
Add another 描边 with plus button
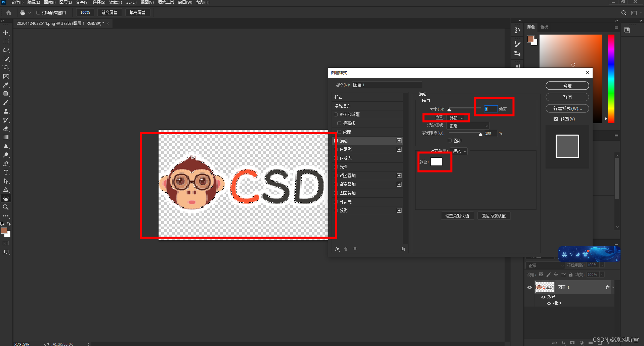pyautogui.click(x=399, y=141)
